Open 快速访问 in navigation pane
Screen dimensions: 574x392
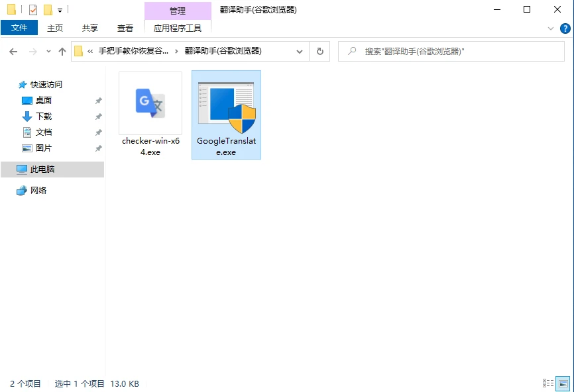point(46,85)
